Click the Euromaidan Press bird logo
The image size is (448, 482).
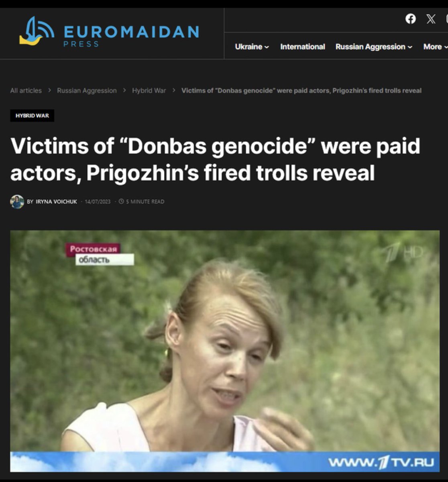[37, 31]
